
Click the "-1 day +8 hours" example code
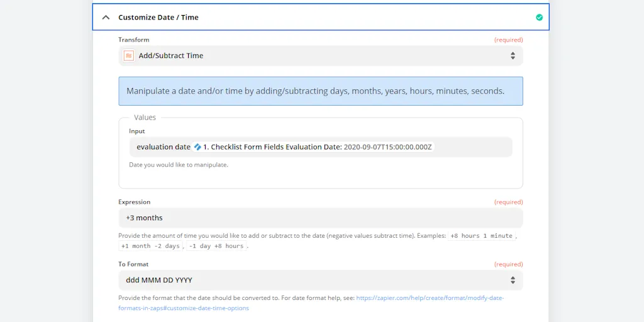pos(216,246)
